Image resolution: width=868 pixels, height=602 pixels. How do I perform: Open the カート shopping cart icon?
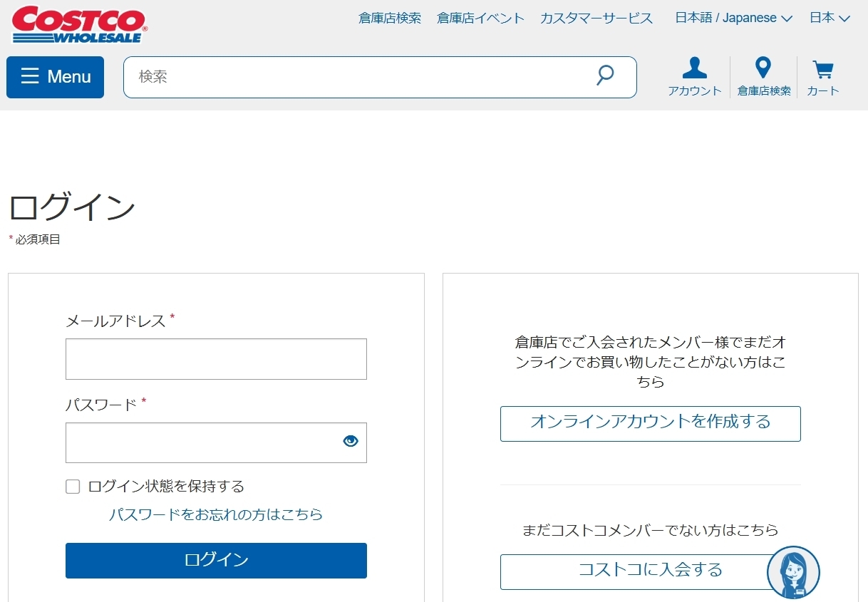[822, 69]
